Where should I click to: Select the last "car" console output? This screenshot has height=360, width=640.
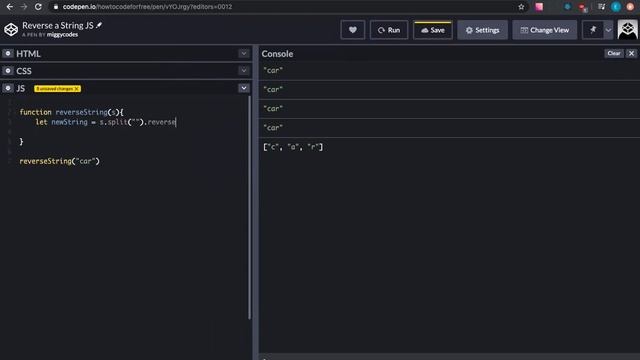273,128
